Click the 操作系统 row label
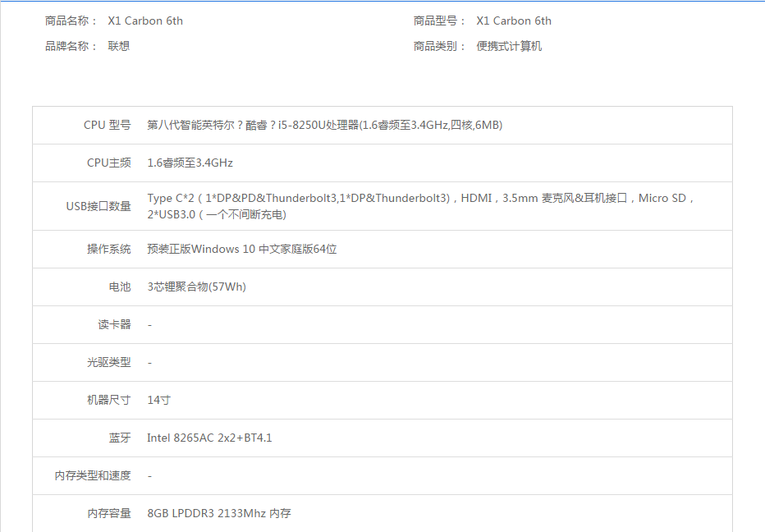The width and height of the screenshot is (765, 532). [108, 250]
